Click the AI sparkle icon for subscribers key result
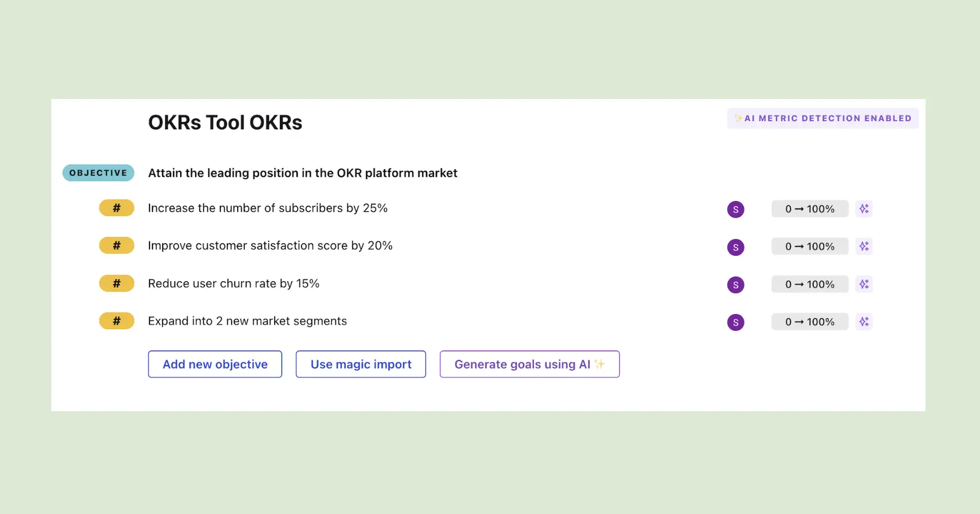 (864, 208)
